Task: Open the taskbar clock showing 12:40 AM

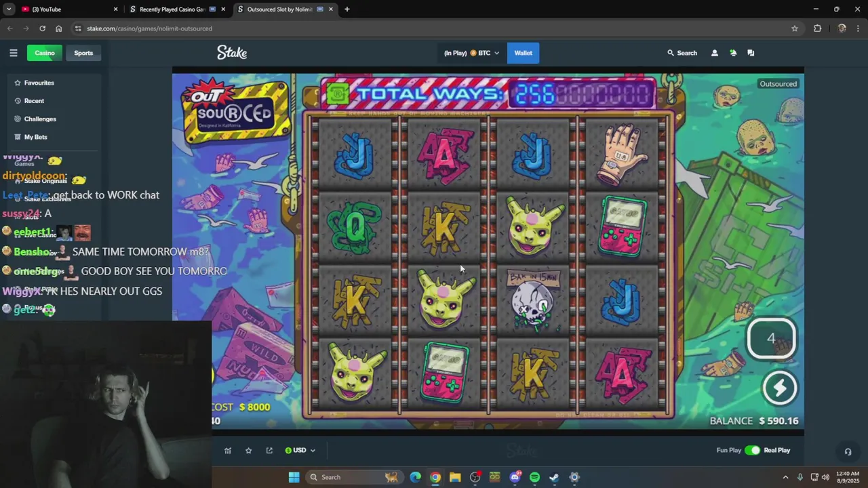Action: (848, 477)
